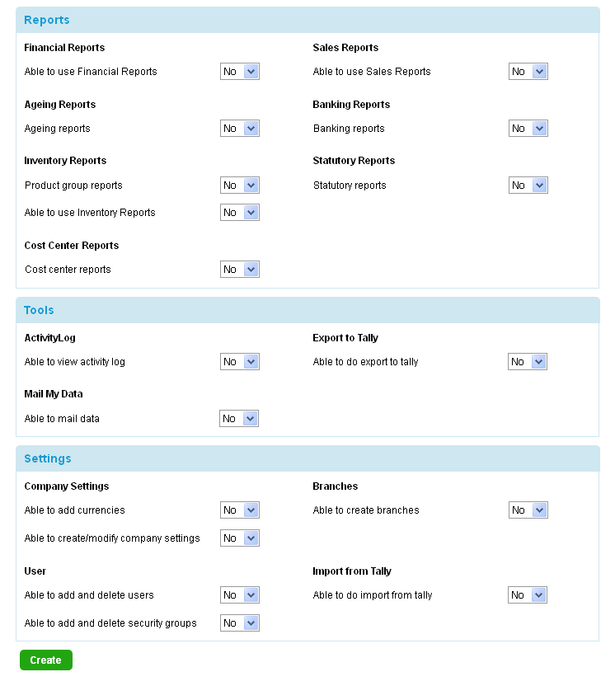Open the Statutory reports dropdown
Viewport: 615px width, 700px height.
(528, 185)
